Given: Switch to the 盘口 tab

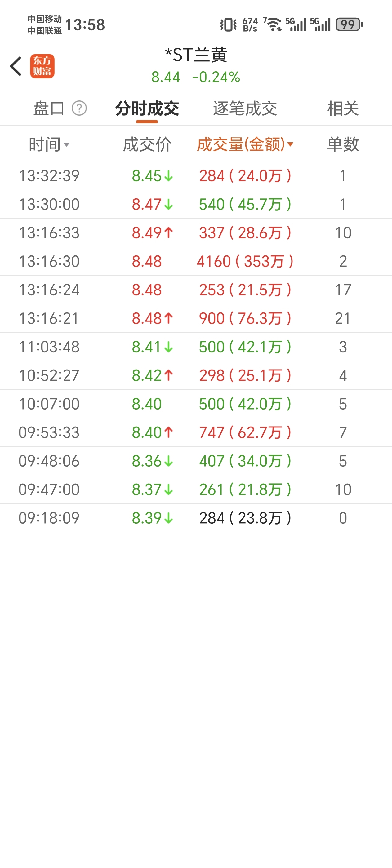Looking at the screenshot, I should [x=49, y=108].
